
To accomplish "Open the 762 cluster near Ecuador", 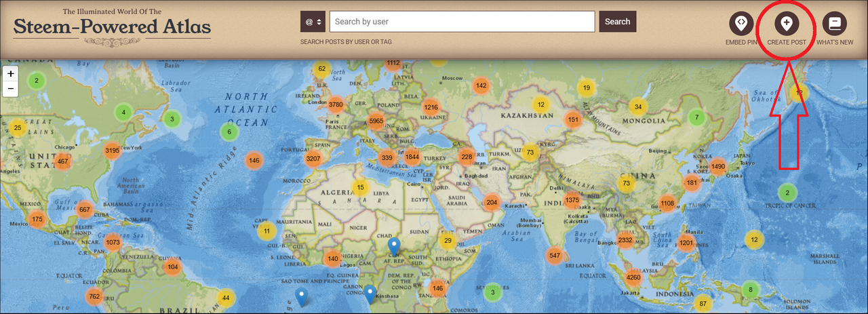I will [94, 296].
